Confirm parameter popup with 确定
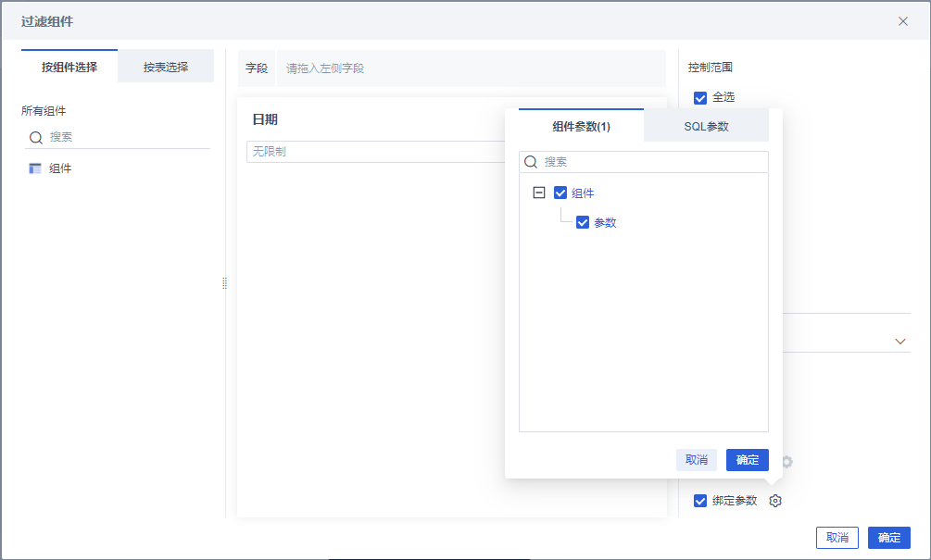Screen dimensions: 931x560 click(x=748, y=460)
